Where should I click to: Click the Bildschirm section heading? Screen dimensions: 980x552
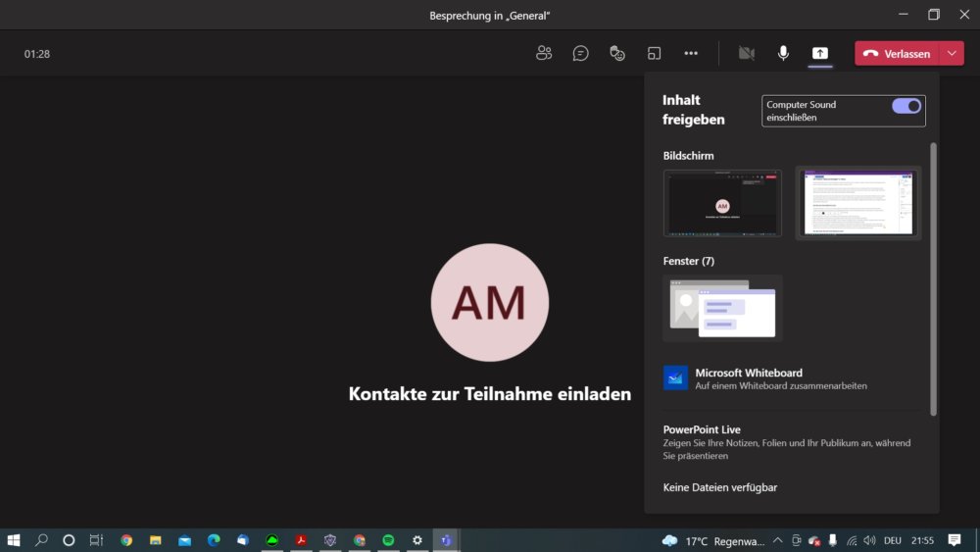(688, 156)
